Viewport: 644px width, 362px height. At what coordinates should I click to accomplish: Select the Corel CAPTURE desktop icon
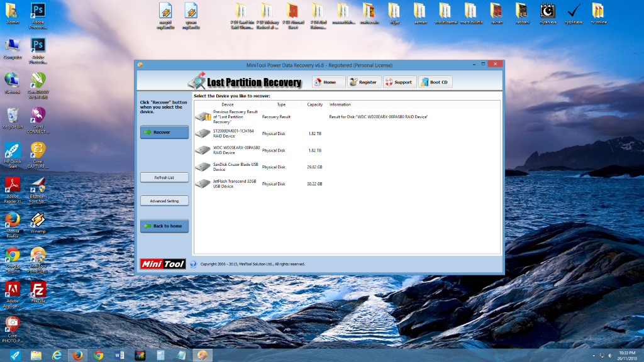pyautogui.click(x=38, y=156)
